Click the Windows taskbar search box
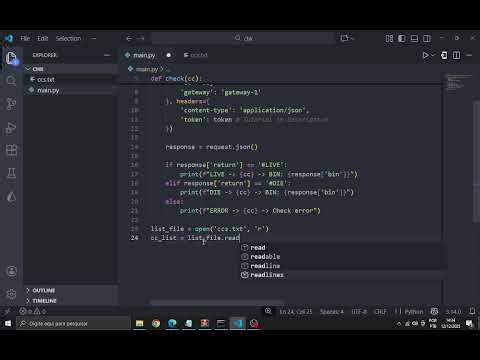 coord(73,323)
